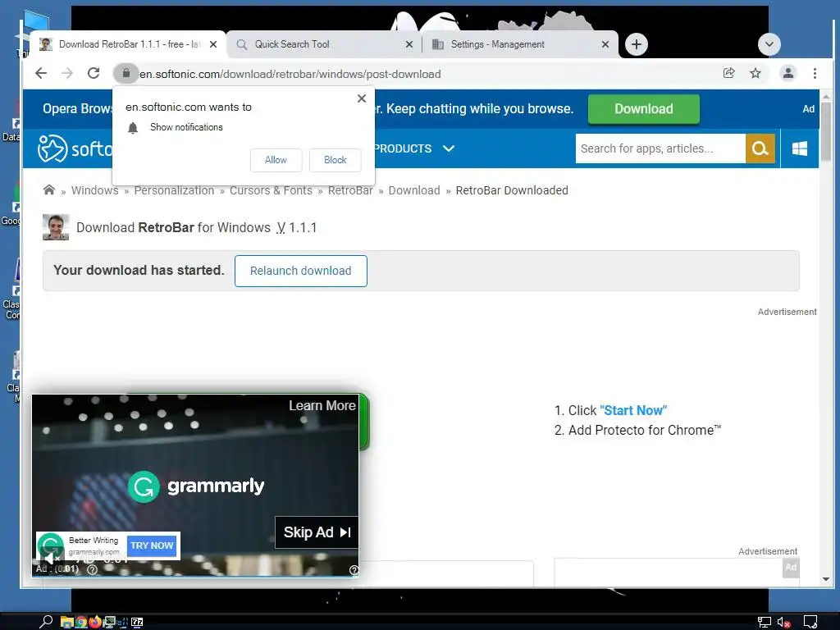Image resolution: width=840 pixels, height=630 pixels.
Task: Click Learn More on the video ad
Action: tap(322, 405)
